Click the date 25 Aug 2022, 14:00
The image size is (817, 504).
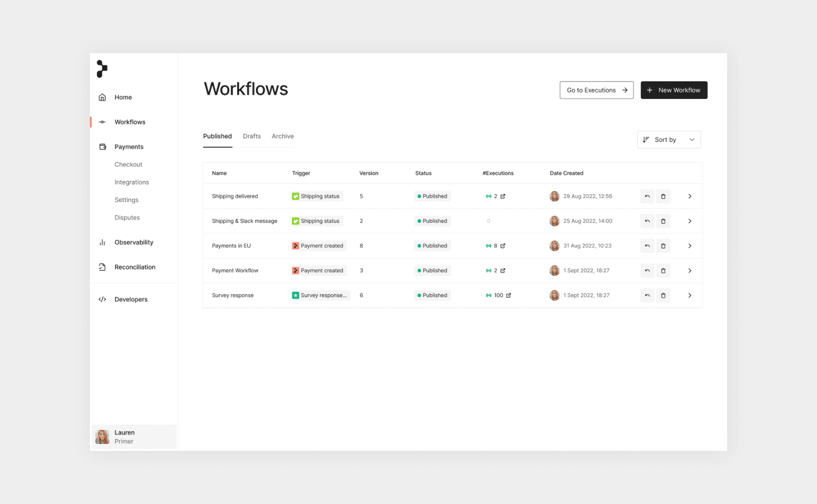pos(588,221)
